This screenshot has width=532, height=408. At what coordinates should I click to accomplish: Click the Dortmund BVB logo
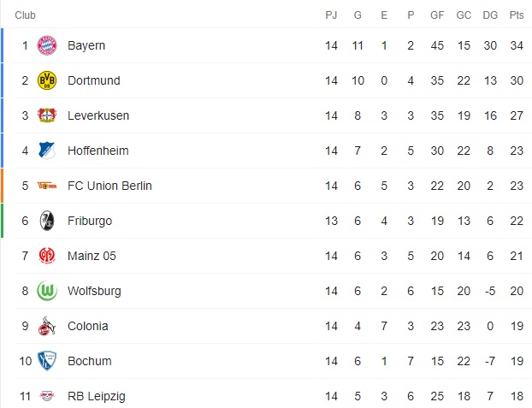pos(47,80)
